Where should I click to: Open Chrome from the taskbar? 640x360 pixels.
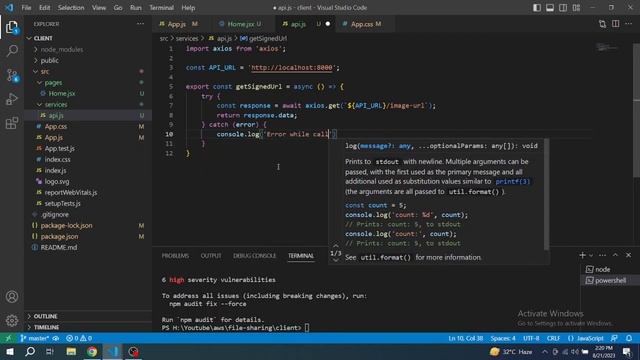pos(92,351)
